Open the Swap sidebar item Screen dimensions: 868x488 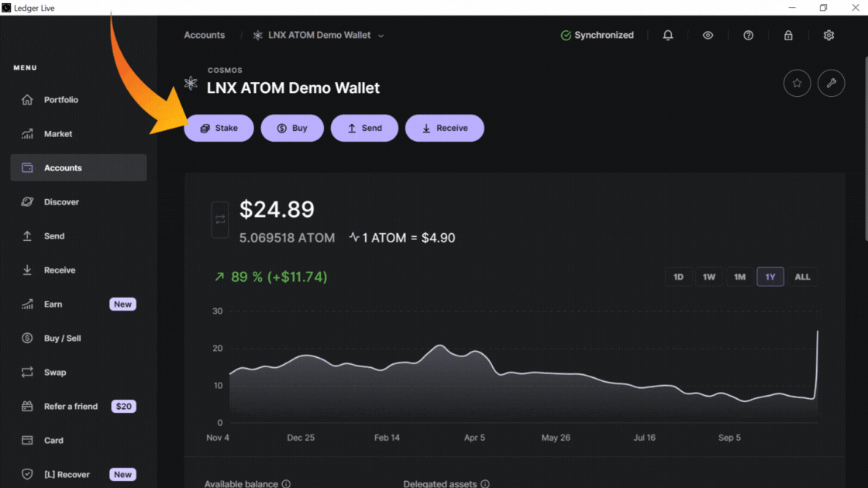(x=54, y=373)
